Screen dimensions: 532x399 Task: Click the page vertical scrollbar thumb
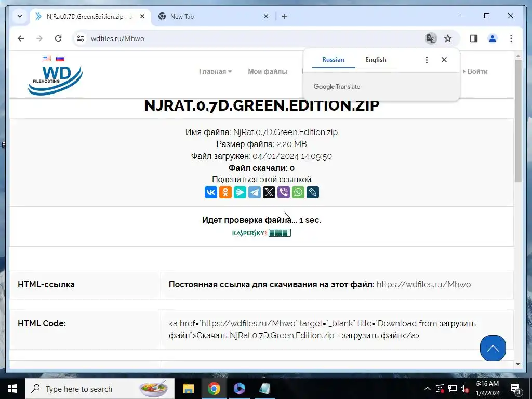click(x=518, y=121)
